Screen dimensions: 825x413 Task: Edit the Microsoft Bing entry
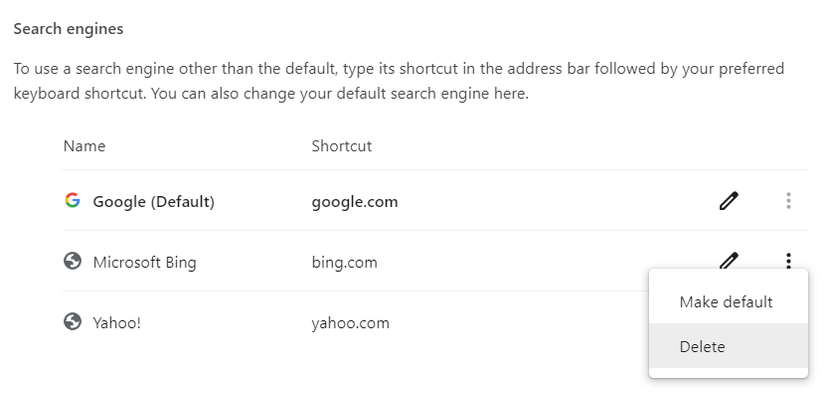click(729, 261)
